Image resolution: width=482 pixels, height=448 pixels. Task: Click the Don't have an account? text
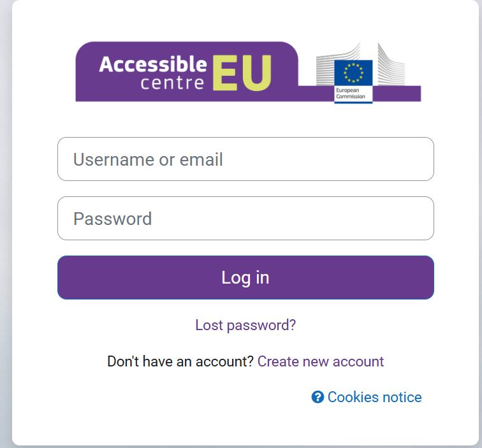click(180, 361)
